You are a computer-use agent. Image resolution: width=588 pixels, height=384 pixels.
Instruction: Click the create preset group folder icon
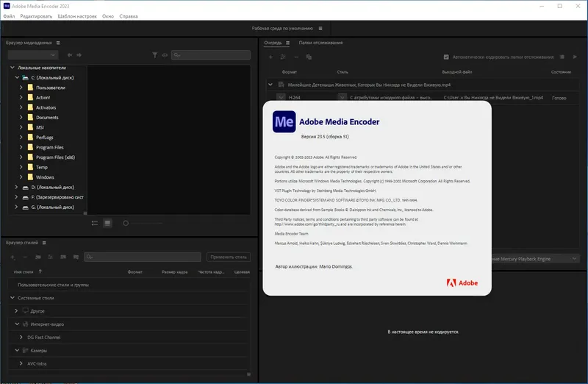(38, 257)
